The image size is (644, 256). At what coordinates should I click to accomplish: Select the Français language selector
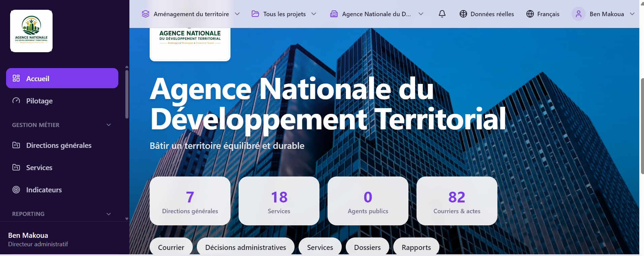[x=543, y=14]
